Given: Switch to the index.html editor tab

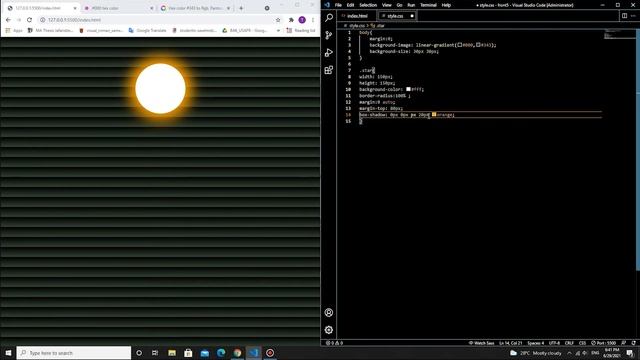Looking at the screenshot, I should [356, 16].
